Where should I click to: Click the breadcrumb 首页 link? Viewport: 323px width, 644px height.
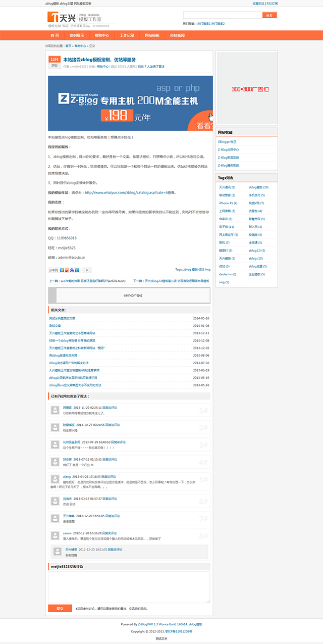(68, 45)
